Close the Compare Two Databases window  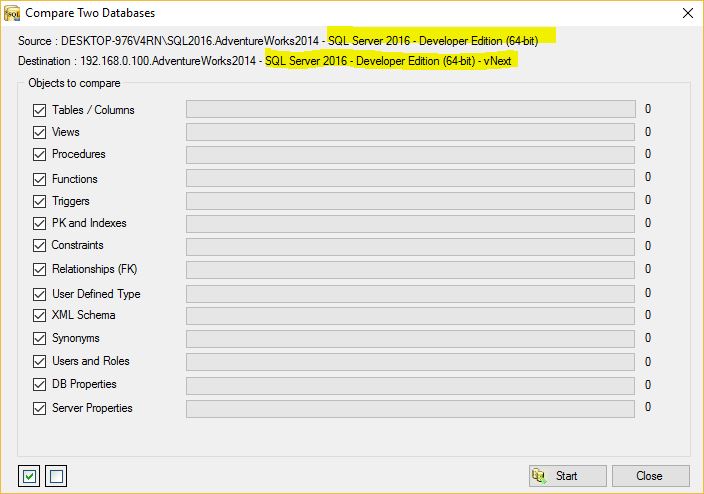coord(687,13)
